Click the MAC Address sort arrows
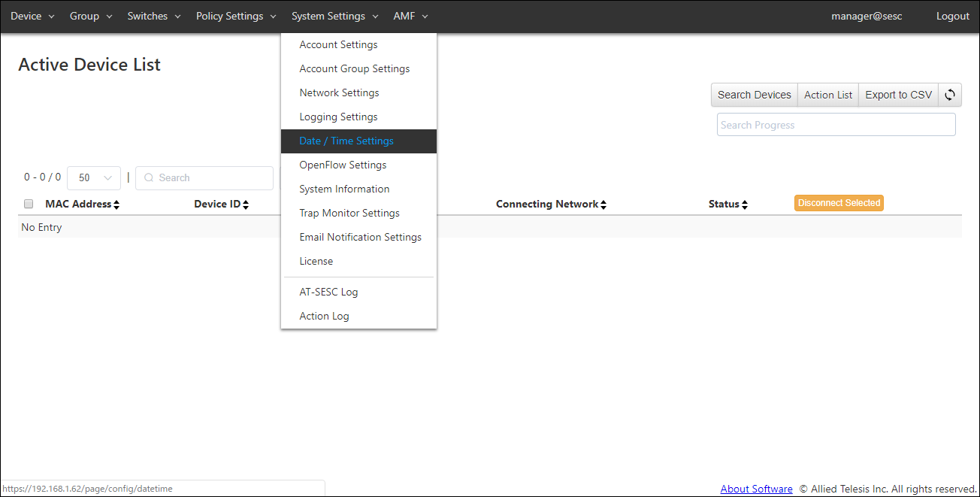 point(116,205)
